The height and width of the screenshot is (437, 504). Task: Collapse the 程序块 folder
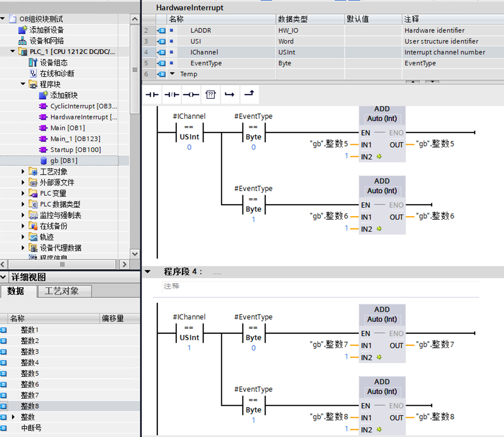23,84
